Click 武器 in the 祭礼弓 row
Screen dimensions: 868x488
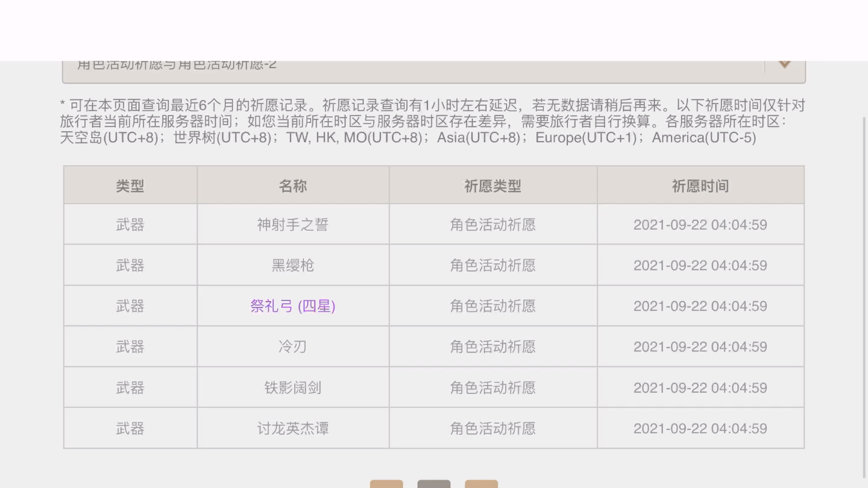[x=130, y=306]
